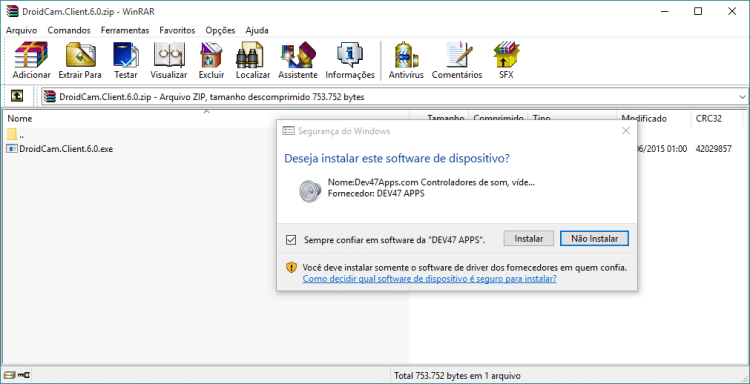Image resolution: width=750 pixels, height=384 pixels.
Task: Go up one folder level arrow icon
Action: point(17,97)
